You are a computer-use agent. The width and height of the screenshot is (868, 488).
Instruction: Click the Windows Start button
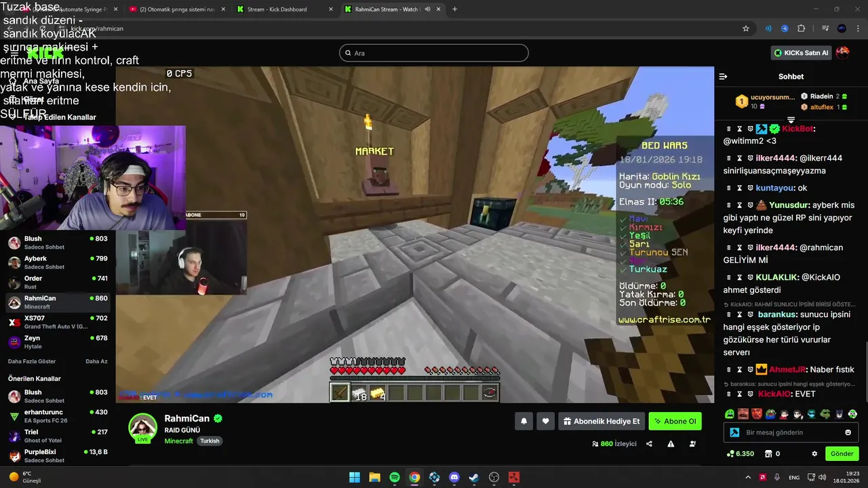point(355,477)
